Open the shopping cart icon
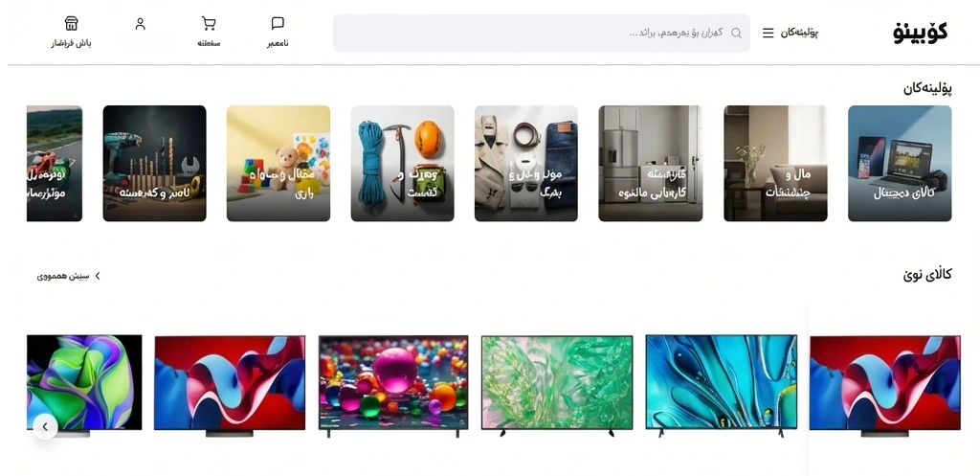The width and height of the screenshot is (980, 476). [x=209, y=24]
